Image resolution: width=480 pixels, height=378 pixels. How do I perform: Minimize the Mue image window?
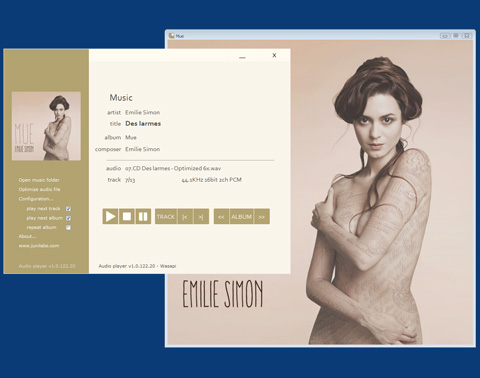pos(445,36)
